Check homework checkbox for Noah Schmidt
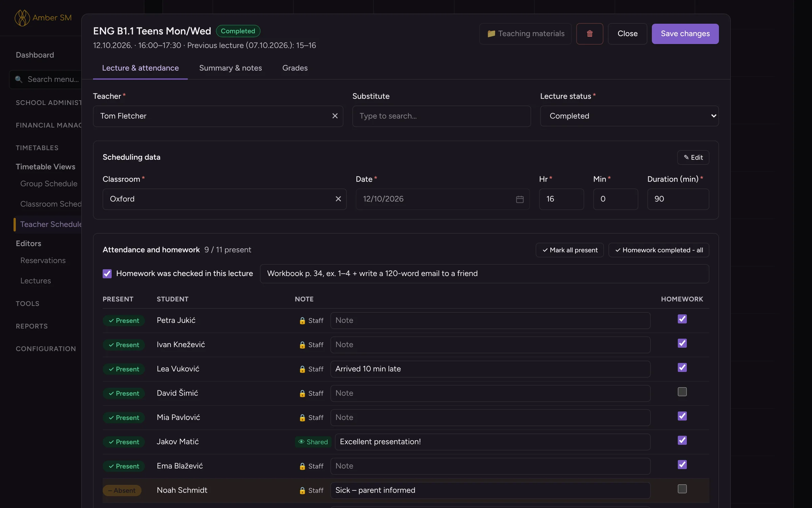The height and width of the screenshot is (508, 812). [x=682, y=489]
